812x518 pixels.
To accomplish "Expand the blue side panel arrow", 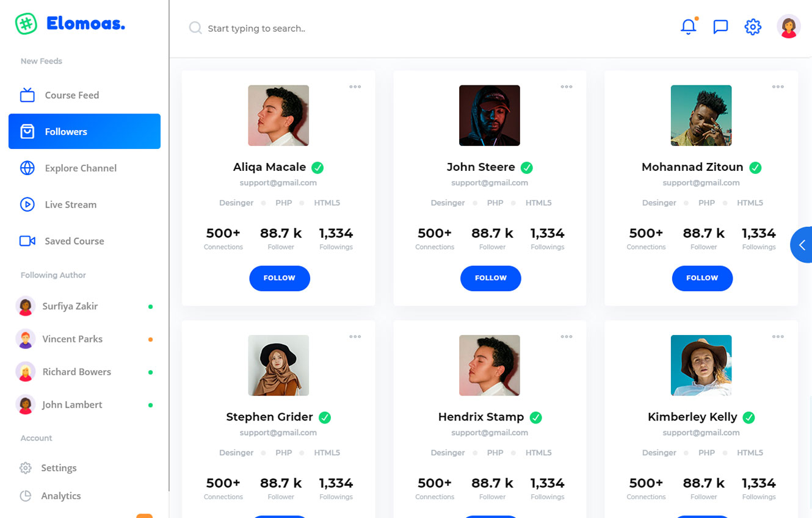I will coord(802,245).
